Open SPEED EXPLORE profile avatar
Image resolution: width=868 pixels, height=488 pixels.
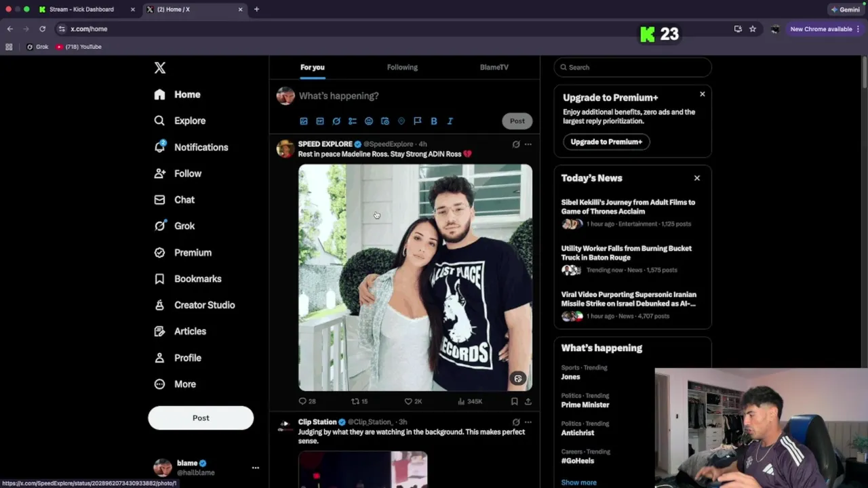click(285, 149)
